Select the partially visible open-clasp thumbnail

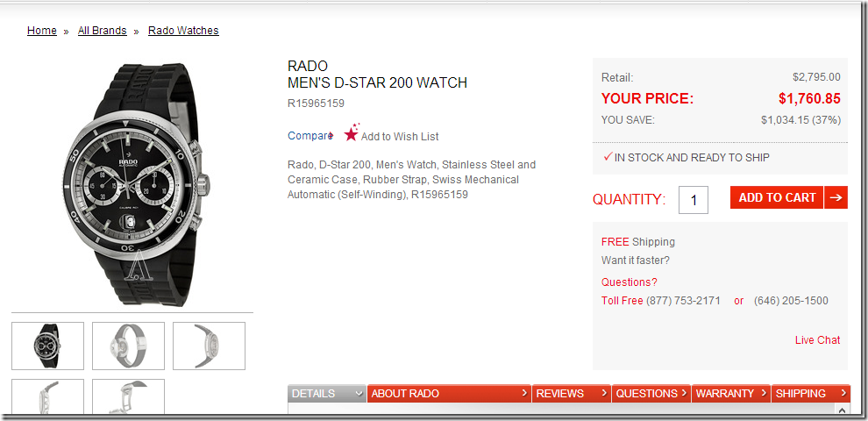pos(128,396)
